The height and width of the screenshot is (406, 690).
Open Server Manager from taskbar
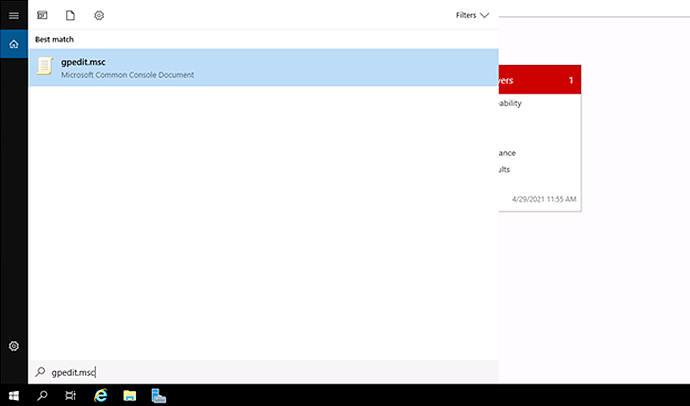[158, 395]
